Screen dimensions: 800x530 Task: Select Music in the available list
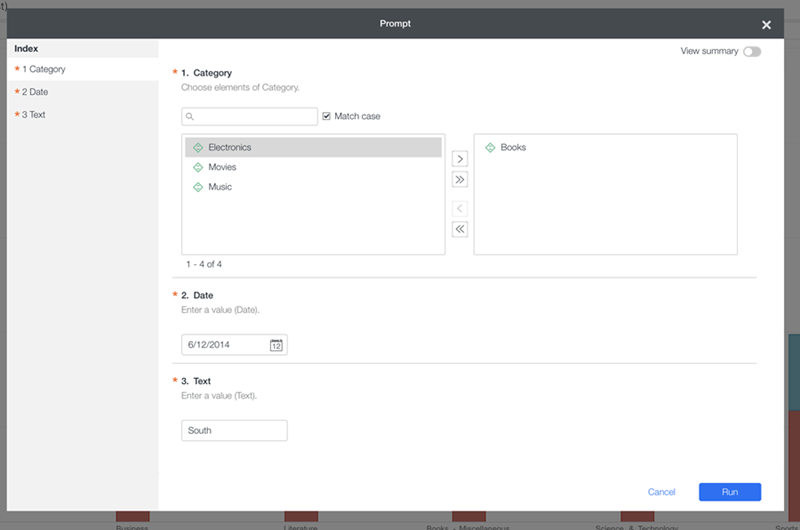220,187
